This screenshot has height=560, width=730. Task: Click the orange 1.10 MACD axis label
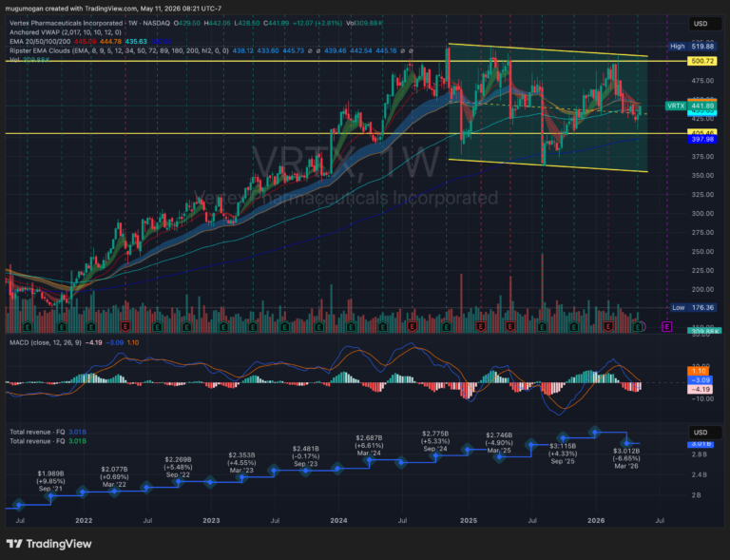click(699, 371)
